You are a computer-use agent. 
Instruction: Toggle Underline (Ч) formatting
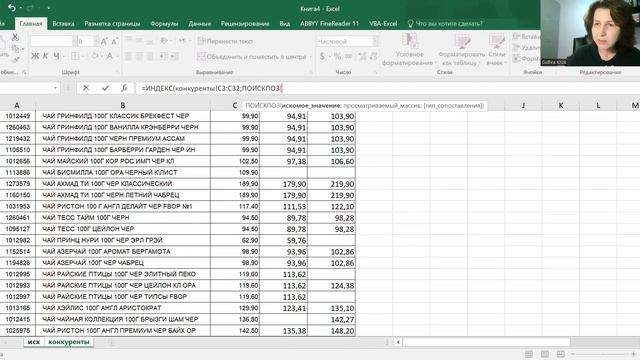(x=56, y=56)
